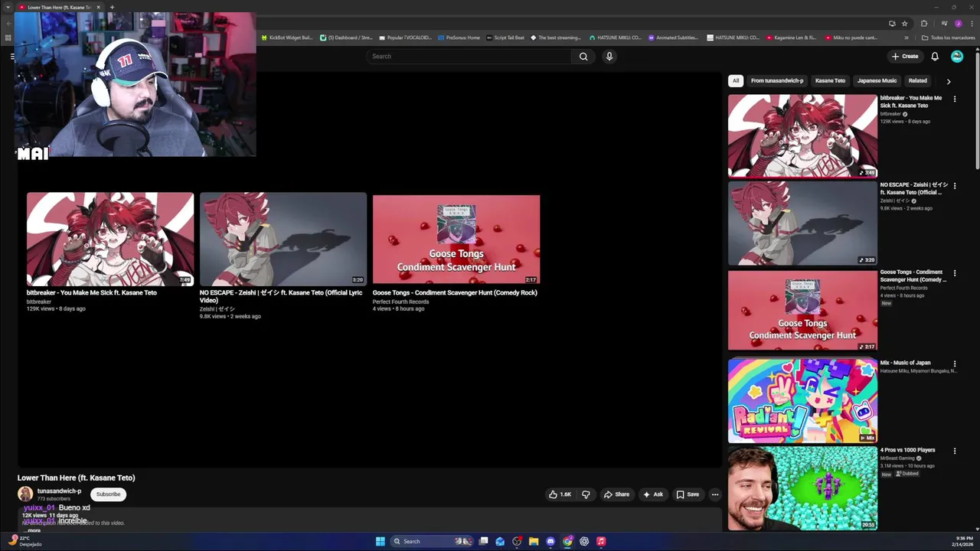
Task: Open Chrome tab search dropdown arrow
Action: [8, 7]
